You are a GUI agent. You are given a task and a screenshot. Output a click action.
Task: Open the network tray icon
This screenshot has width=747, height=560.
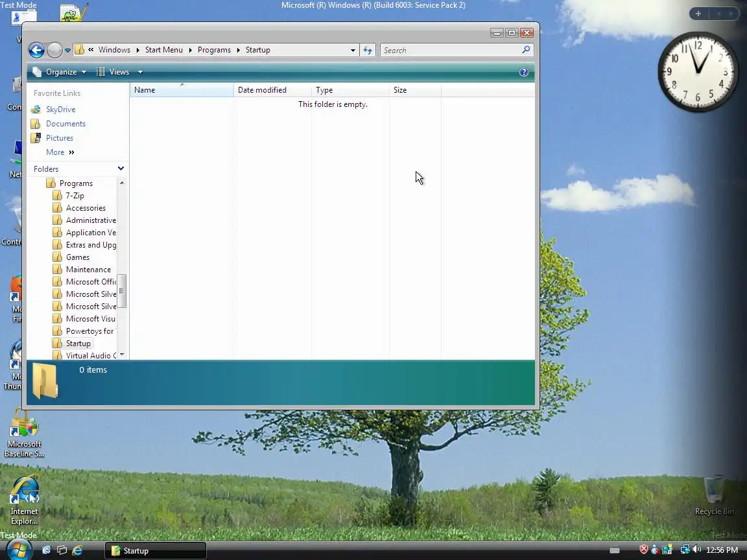(x=685, y=550)
